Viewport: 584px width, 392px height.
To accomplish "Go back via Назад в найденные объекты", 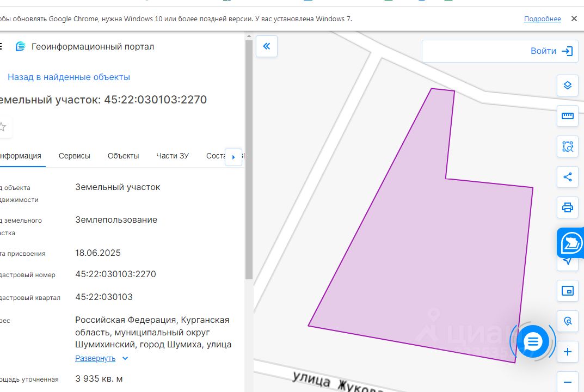I will pyautogui.click(x=69, y=77).
